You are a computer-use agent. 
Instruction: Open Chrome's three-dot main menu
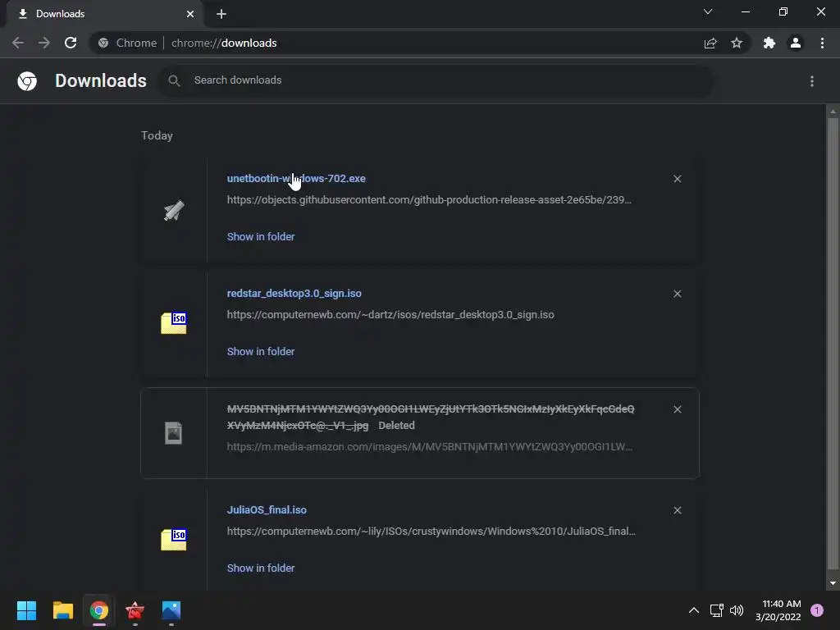coord(822,43)
